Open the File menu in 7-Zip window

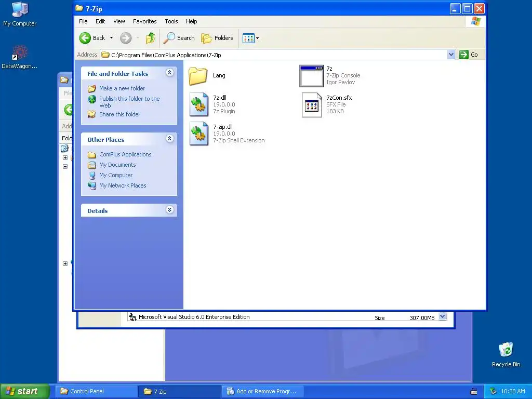[x=83, y=21]
